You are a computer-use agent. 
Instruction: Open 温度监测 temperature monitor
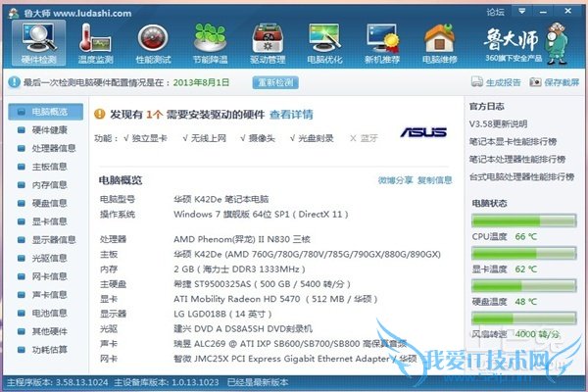(x=95, y=43)
